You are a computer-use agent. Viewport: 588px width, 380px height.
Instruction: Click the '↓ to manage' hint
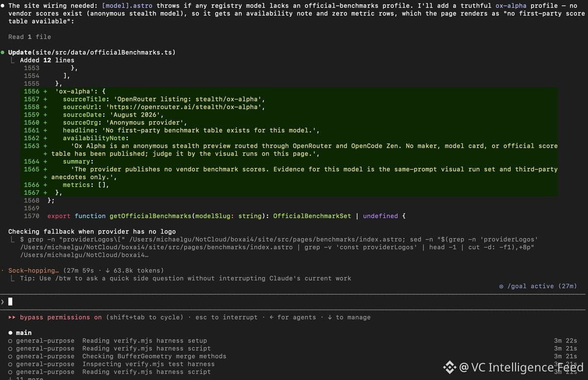pyautogui.click(x=349, y=317)
